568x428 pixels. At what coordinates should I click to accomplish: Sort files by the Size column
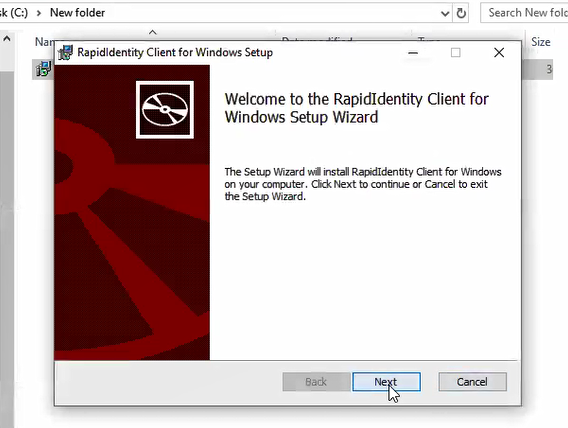541,42
